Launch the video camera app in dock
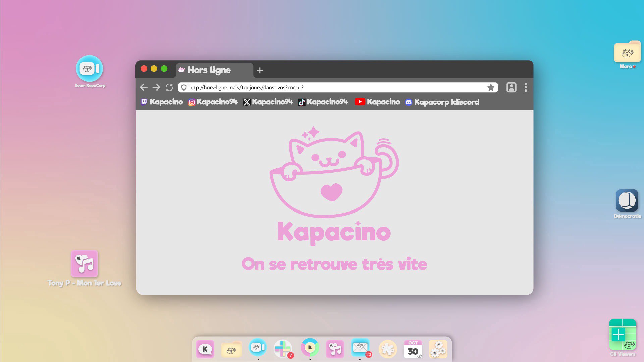644x362 pixels. [x=258, y=347]
